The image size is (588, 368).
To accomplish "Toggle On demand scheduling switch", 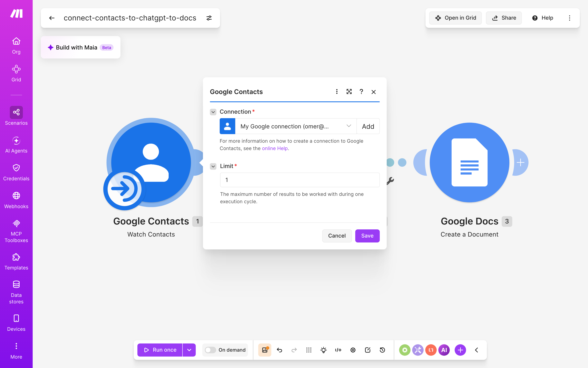I will 210,350.
